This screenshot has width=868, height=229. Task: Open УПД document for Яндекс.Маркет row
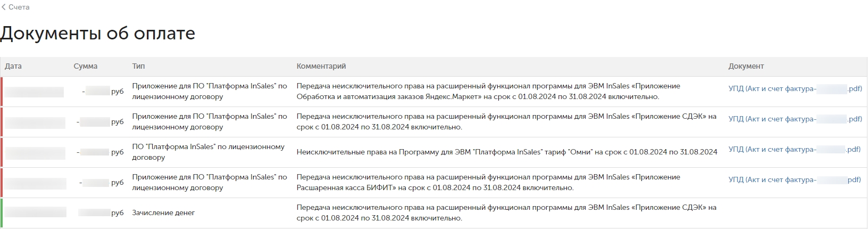point(795,89)
